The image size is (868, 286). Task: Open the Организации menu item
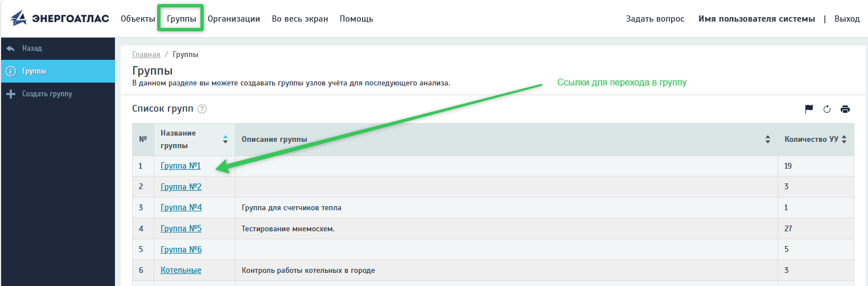[234, 19]
